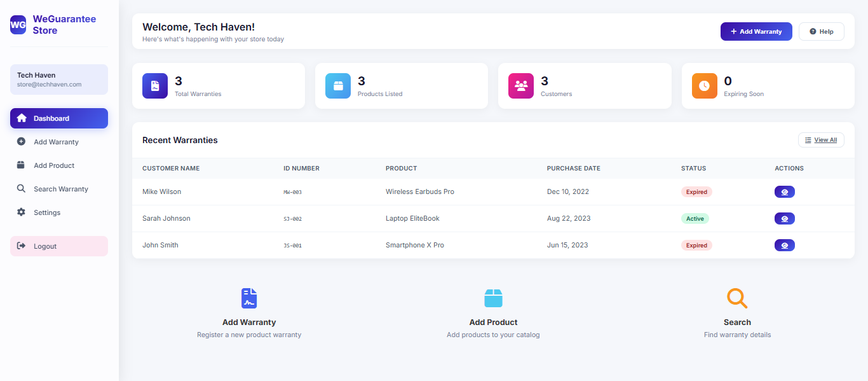This screenshot has height=381, width=868.
Task: Open Add Product in the sidebar
Action: 59,165
